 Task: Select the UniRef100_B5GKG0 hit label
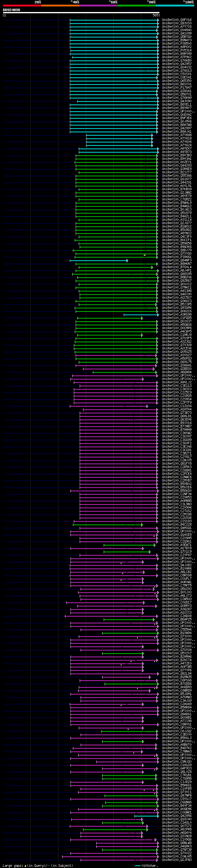click(177, 491)
